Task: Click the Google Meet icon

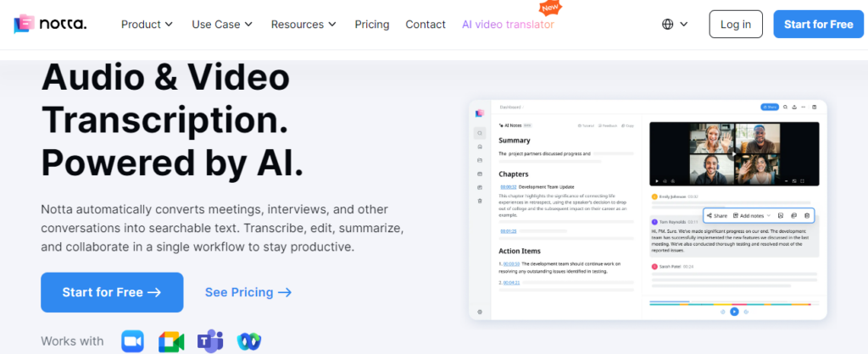Action: pos(171,341)
